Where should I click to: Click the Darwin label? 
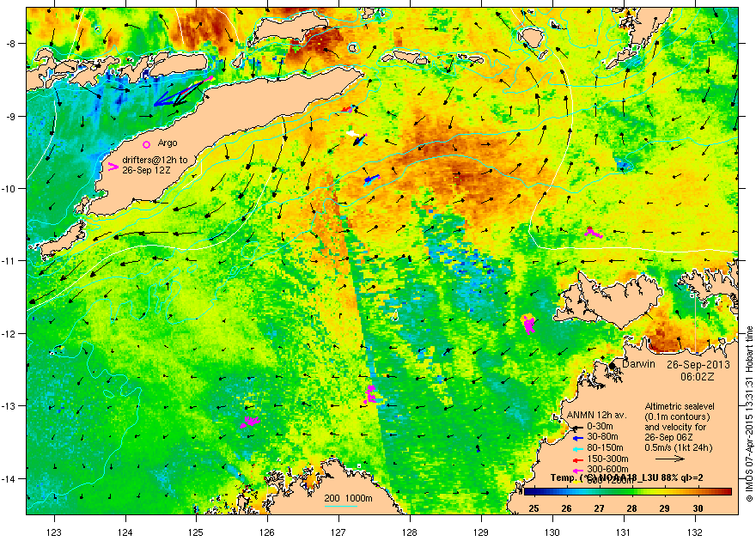(638, 364)
